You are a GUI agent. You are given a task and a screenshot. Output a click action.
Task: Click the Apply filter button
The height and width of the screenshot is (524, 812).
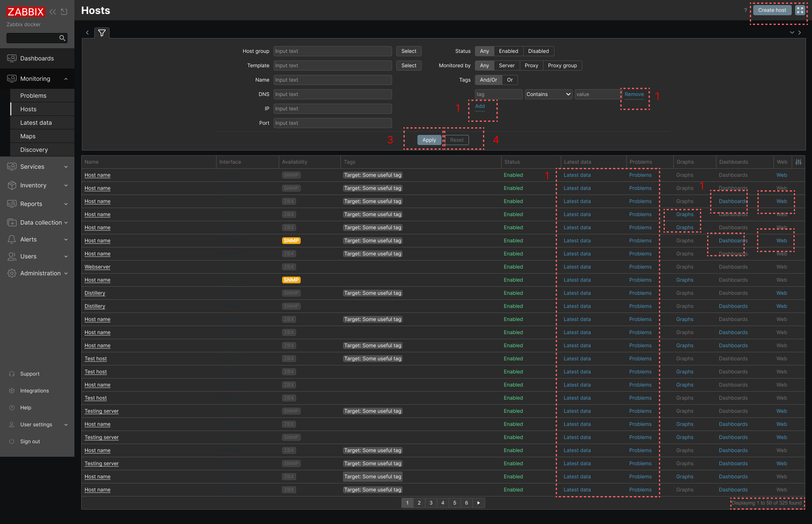(x=429, y=140)
